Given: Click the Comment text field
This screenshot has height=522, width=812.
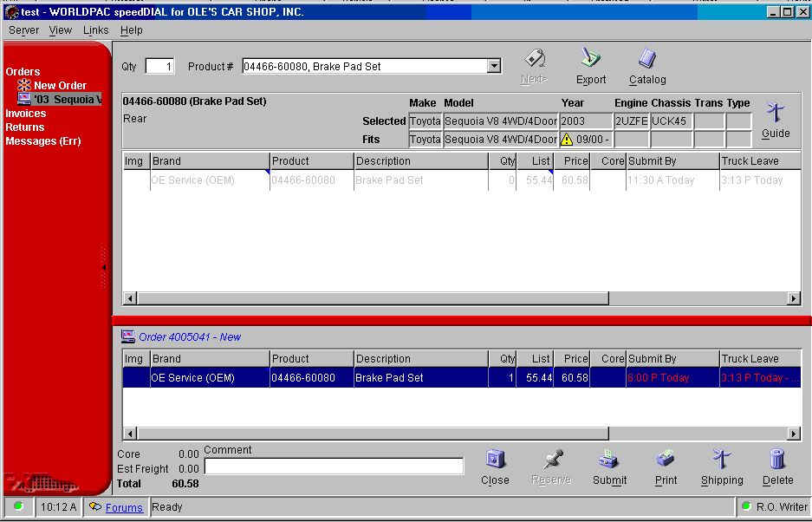Looking at the screenshot, I should click(334, 467).
